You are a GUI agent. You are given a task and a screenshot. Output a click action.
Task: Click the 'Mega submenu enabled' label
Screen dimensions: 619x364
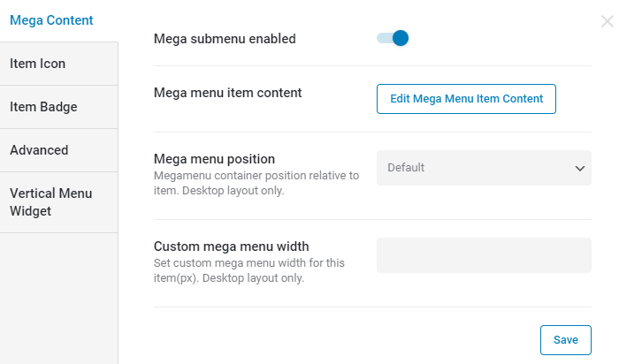[x=225, y=39]
